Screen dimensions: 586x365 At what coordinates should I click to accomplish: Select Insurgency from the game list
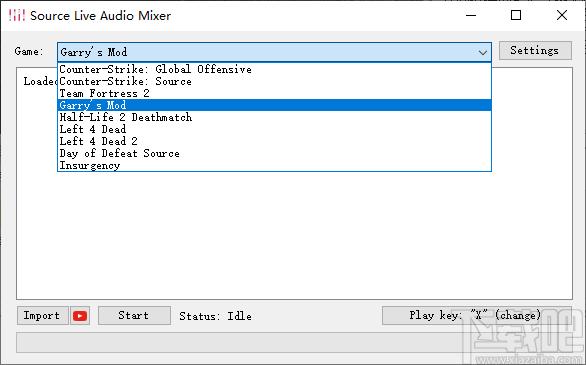274,165
